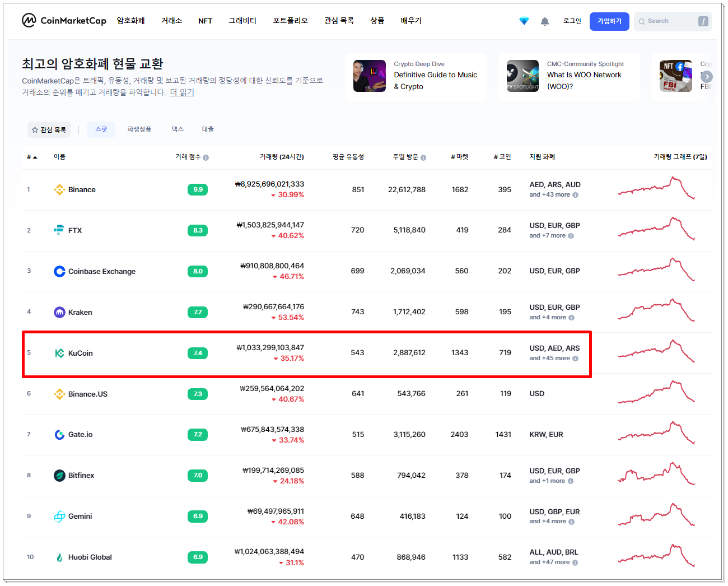
Task: Click the Binance exchange logo icon
Action: (x=59, y=190)
